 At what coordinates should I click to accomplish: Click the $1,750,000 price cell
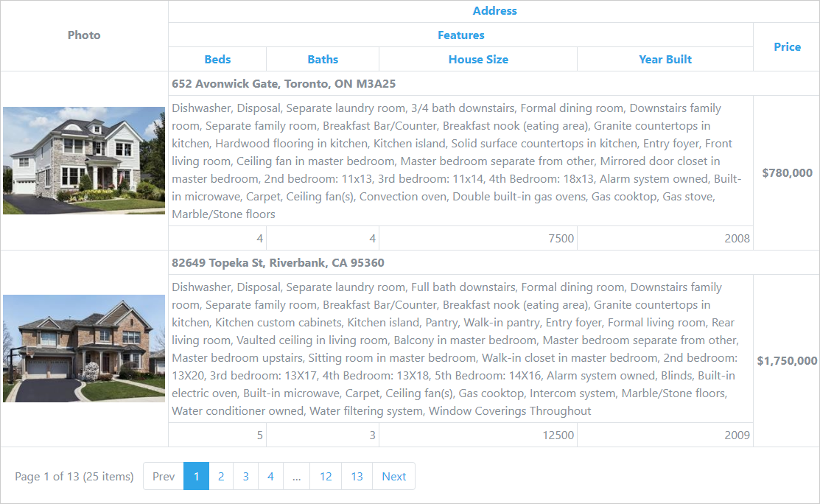[787, 361]
